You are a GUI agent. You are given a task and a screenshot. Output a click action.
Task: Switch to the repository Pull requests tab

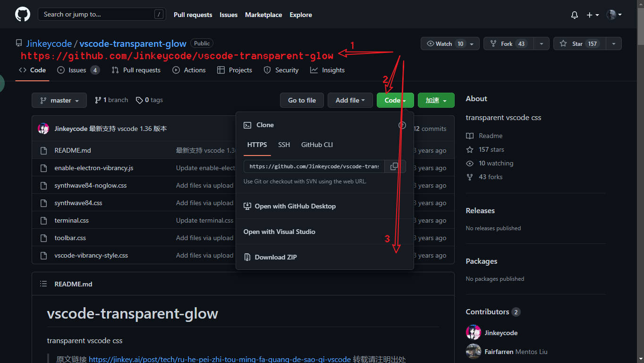click(136, 70)
